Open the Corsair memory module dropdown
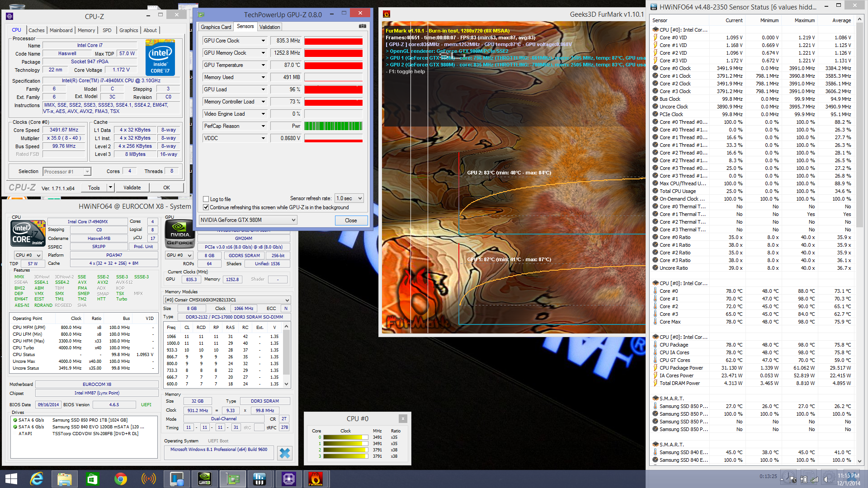 (226, 300)
